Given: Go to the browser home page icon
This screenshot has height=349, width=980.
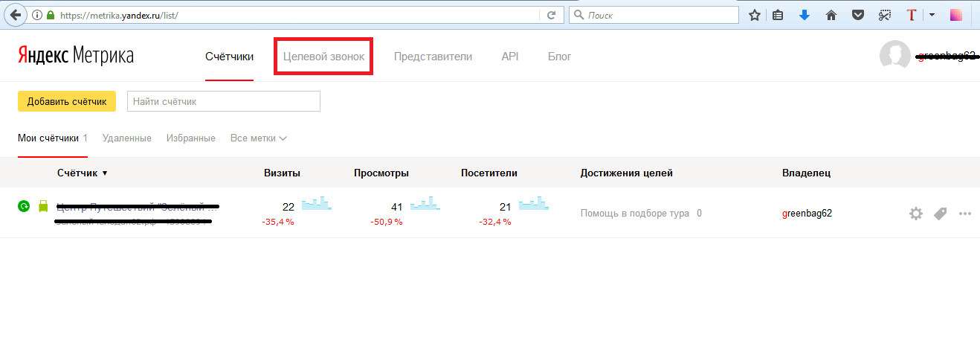Looking at the screenshot, I should tap(831, 15).
